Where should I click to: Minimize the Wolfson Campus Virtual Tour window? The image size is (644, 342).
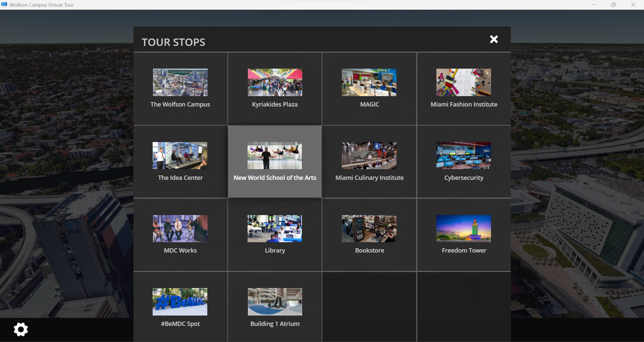point(594,5)
